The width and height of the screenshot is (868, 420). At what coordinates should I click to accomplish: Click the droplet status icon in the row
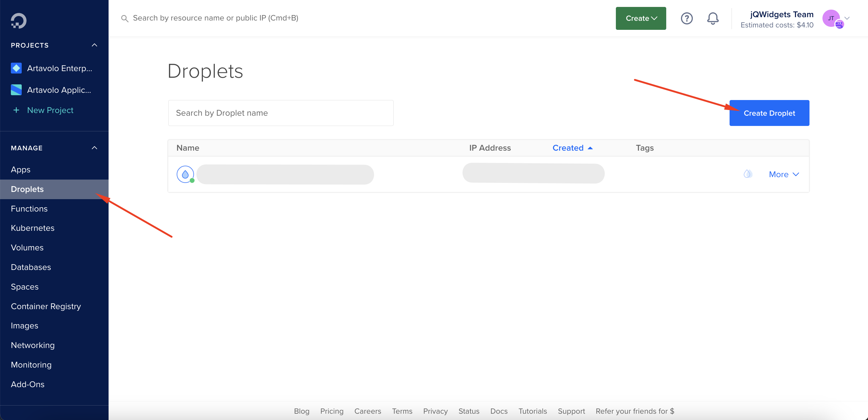click(x=185, y=174)
